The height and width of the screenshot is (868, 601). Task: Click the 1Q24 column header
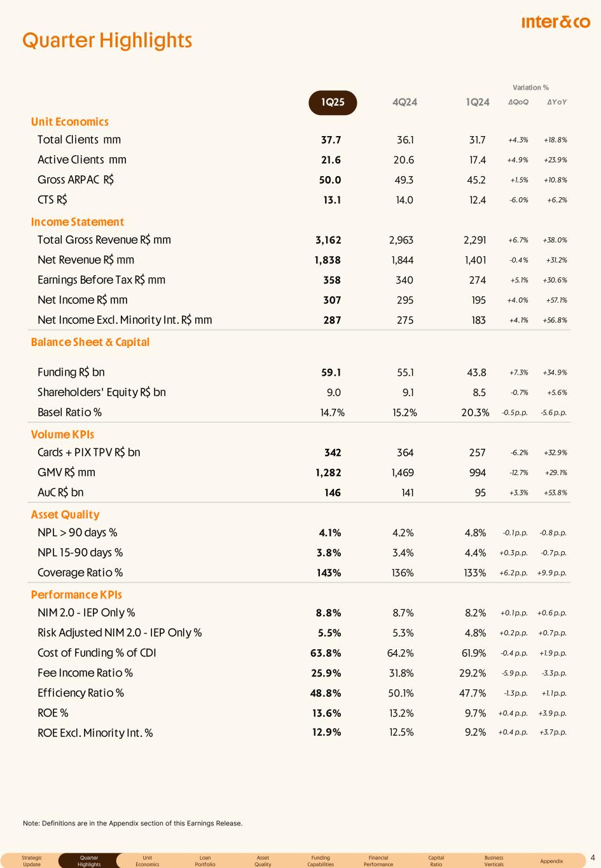(x=478, y=102)
